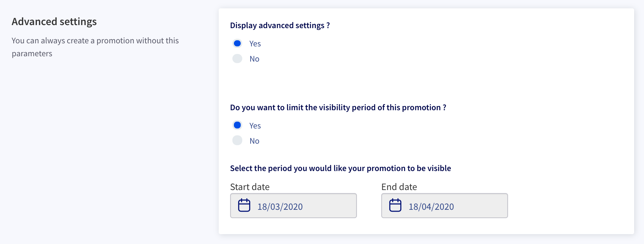Click the 'Display advanced settings ?' question text
Image resolution: width=644 pixels, height=244 pixels.
(280, 25)
